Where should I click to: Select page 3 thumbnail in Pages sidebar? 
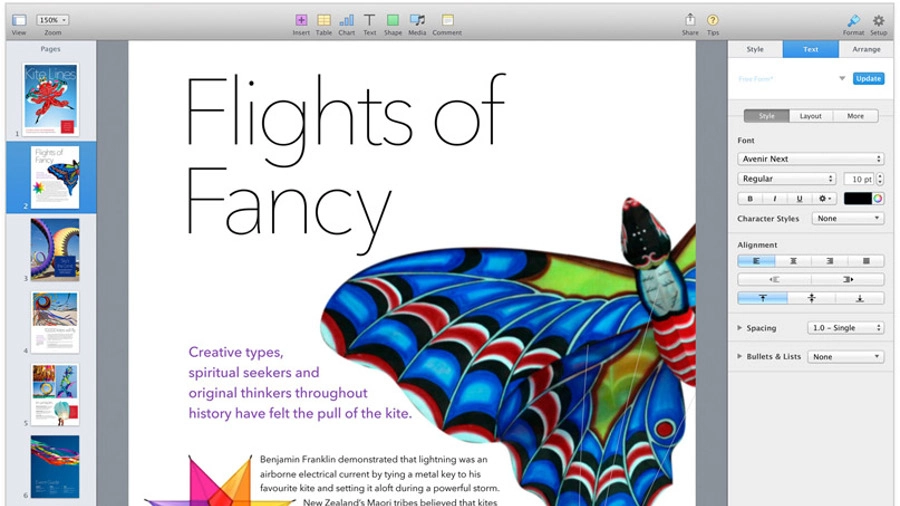(55, 250)
